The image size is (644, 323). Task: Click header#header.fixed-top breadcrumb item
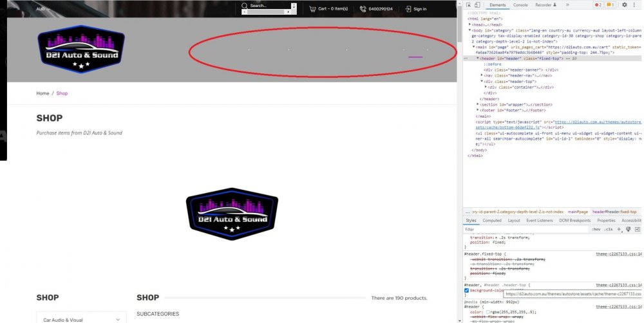614,212
